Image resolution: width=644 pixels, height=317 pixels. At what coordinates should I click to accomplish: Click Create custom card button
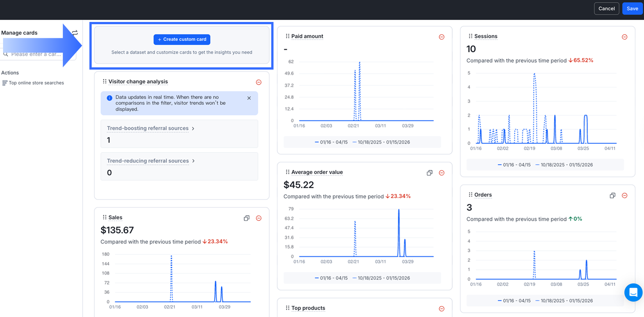coord(182,39)
